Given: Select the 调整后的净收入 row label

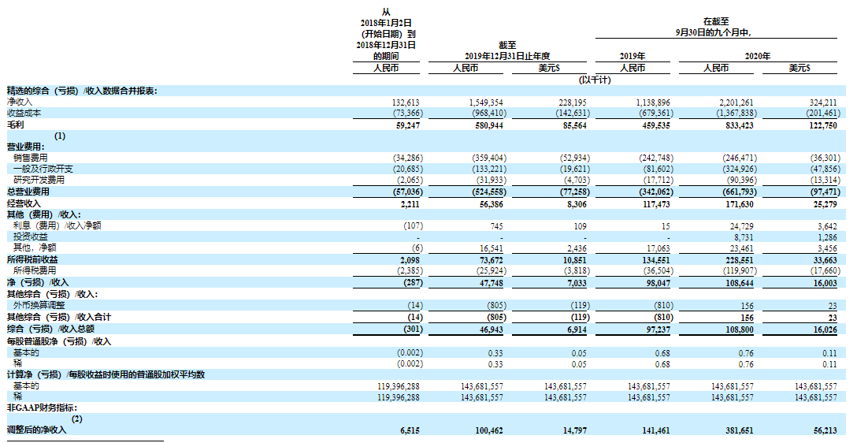Looking at the screenshot, I should point(36,430).
